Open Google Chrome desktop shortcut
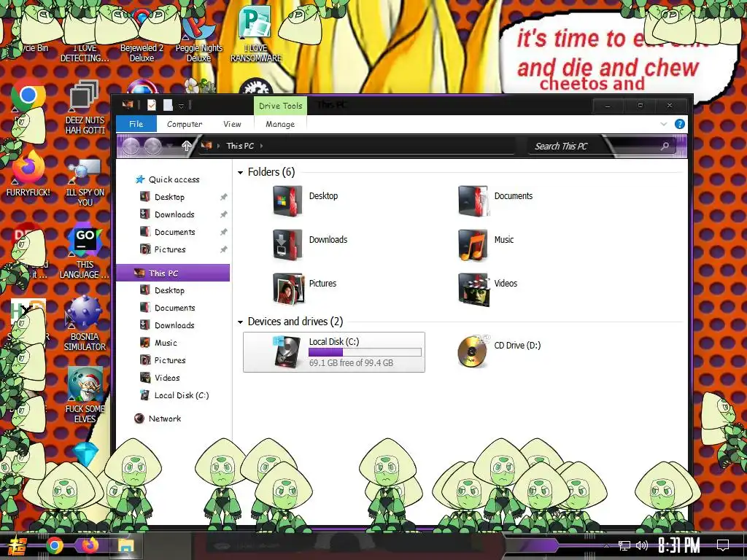Viewport: 747px width, 560px height. tap(28, 96)
